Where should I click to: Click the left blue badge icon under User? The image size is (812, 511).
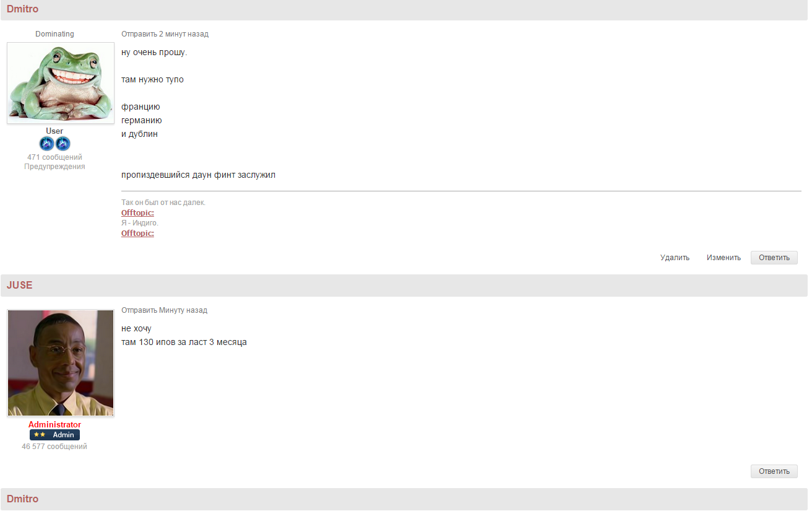tap(47, 144)
